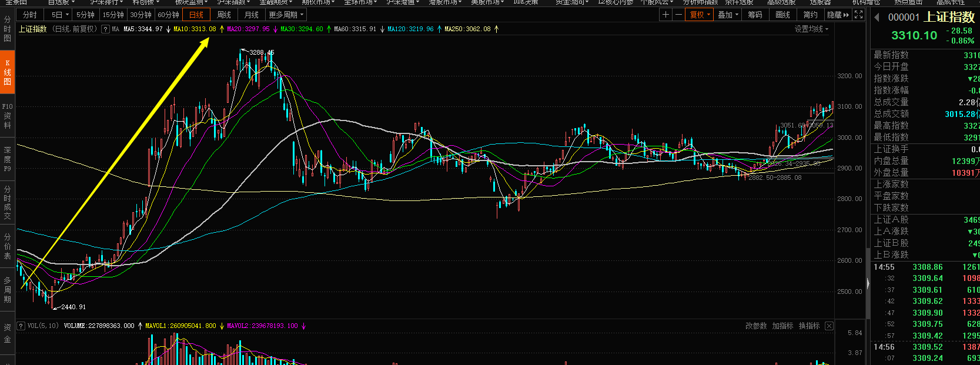Zoom in the chart with the plus icon
The width and height of the screenshot is (980, 365).
click(665, 15)
